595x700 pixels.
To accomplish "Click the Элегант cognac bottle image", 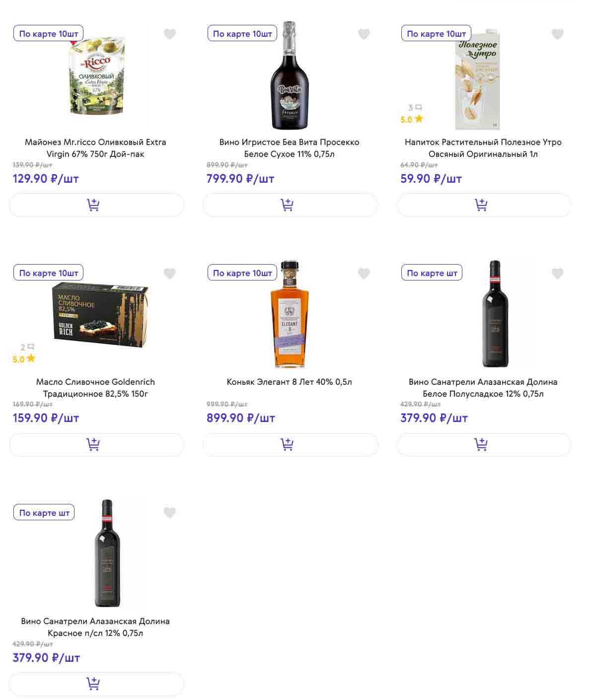I will [290, 314].
